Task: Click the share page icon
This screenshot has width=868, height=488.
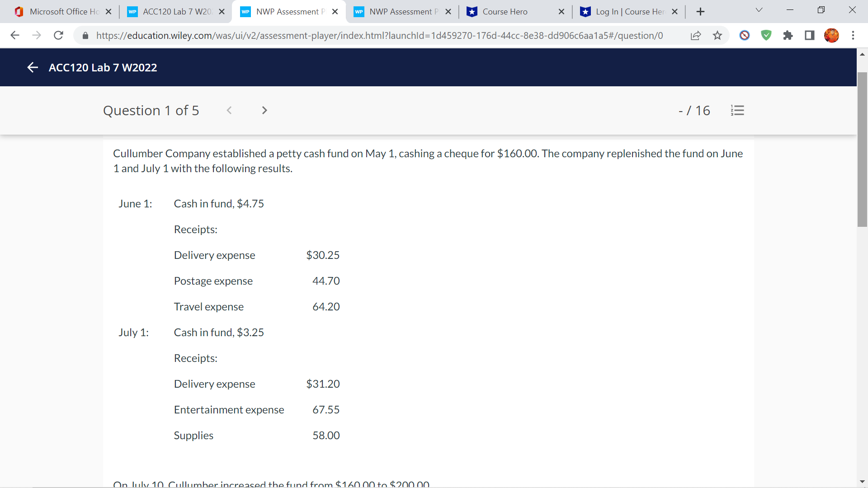Action: point(696,35)
